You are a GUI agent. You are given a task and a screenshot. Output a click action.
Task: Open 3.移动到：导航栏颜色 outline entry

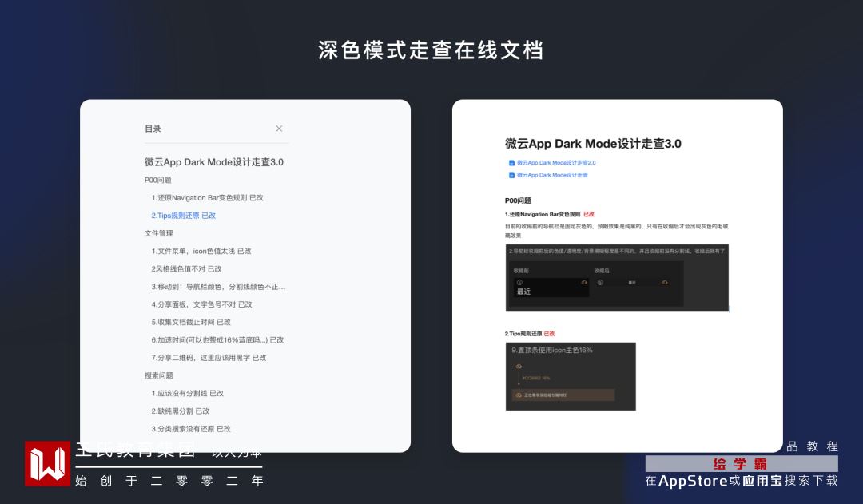(218, 287)
